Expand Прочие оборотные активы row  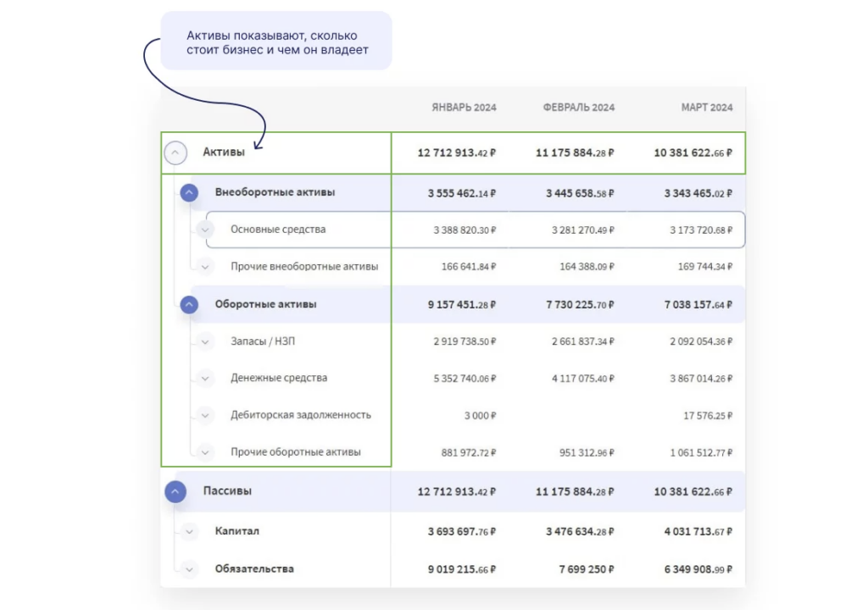tap(204, 452)
